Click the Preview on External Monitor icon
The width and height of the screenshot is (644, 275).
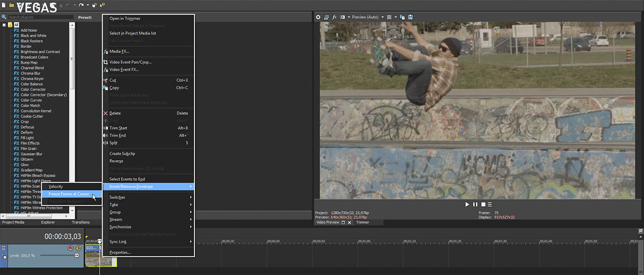click(326, 17)
